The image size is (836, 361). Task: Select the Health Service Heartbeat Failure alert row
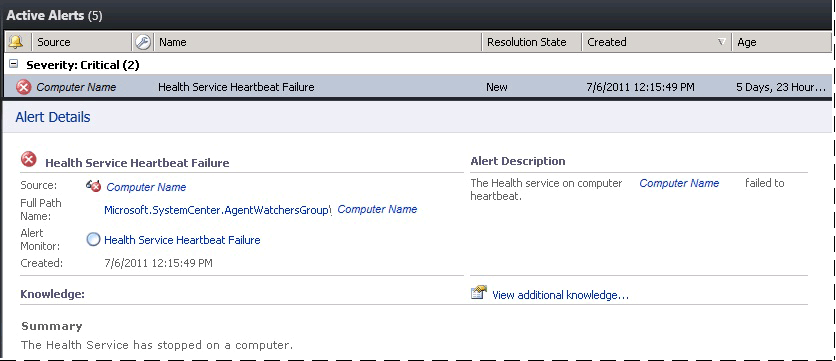click(x=417, y=87)
